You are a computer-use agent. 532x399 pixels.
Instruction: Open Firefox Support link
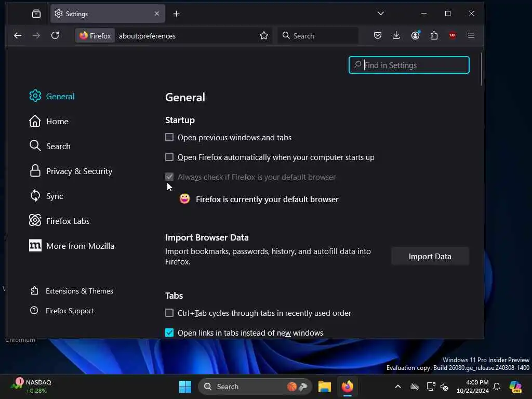tap(62, 311)
